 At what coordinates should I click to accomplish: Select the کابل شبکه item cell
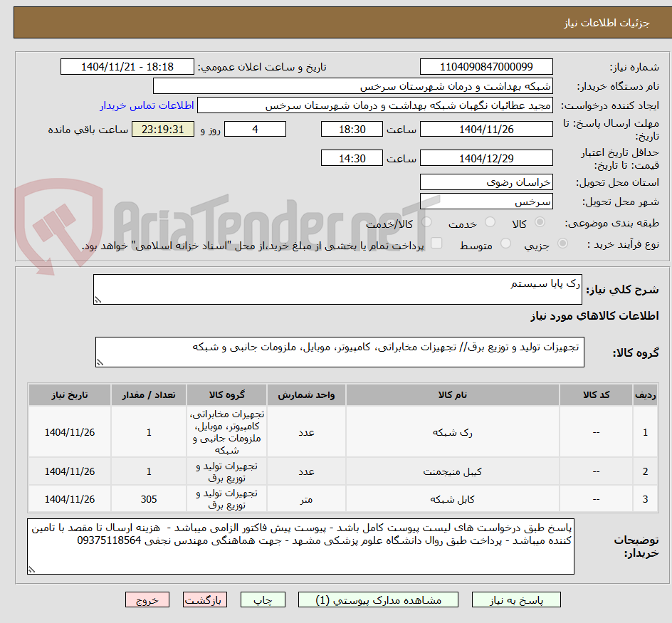coord(453,499)
